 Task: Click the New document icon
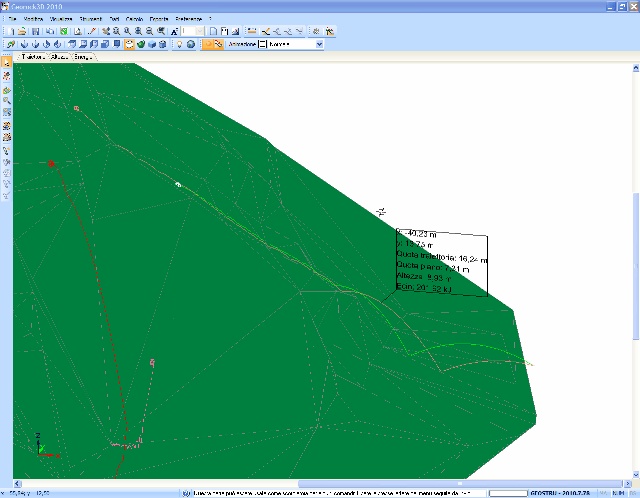click(x=12, y=31)
